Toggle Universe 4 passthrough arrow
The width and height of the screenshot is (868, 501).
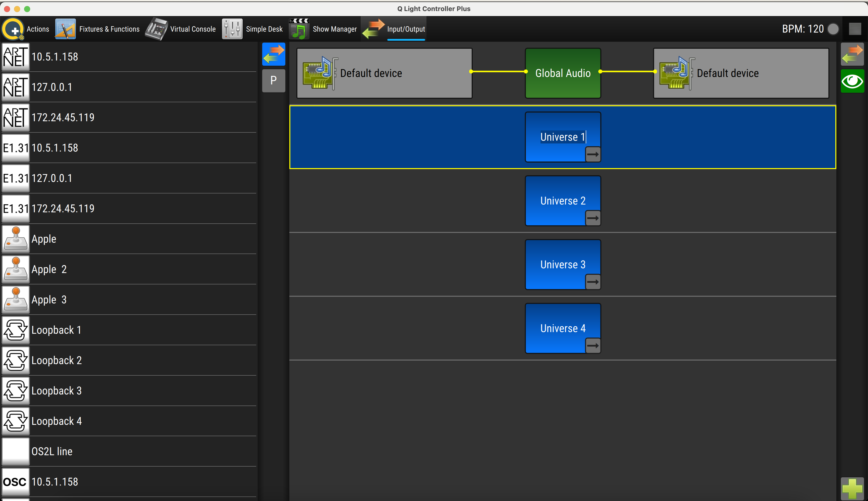(x=593, y=346)
